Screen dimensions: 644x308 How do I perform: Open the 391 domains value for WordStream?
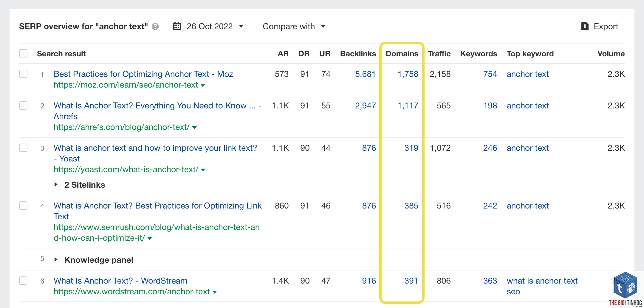tap(411, 281)
